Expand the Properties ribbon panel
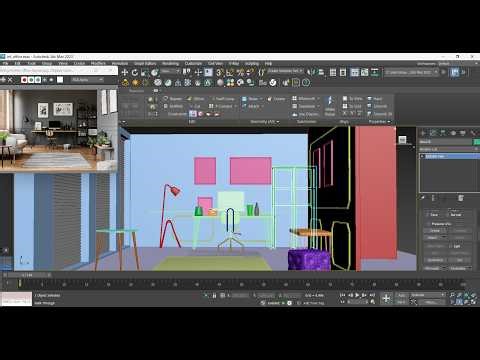 click(x=379, y=122)
